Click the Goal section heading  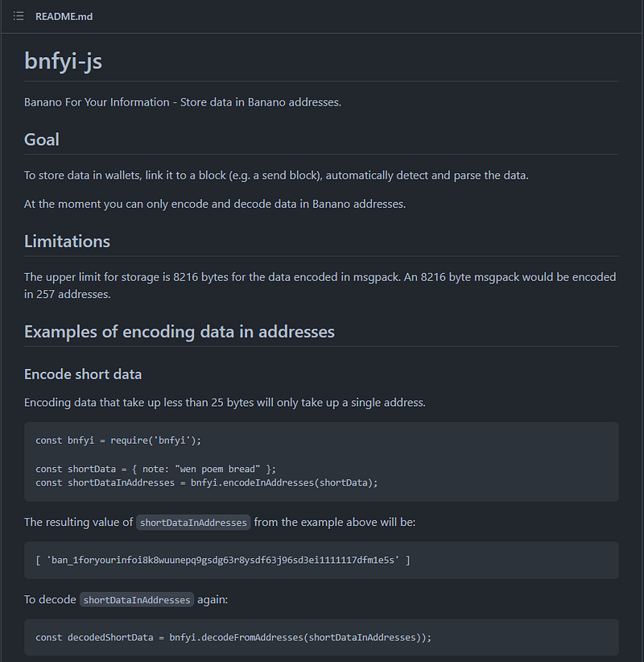tap(41, 140)
